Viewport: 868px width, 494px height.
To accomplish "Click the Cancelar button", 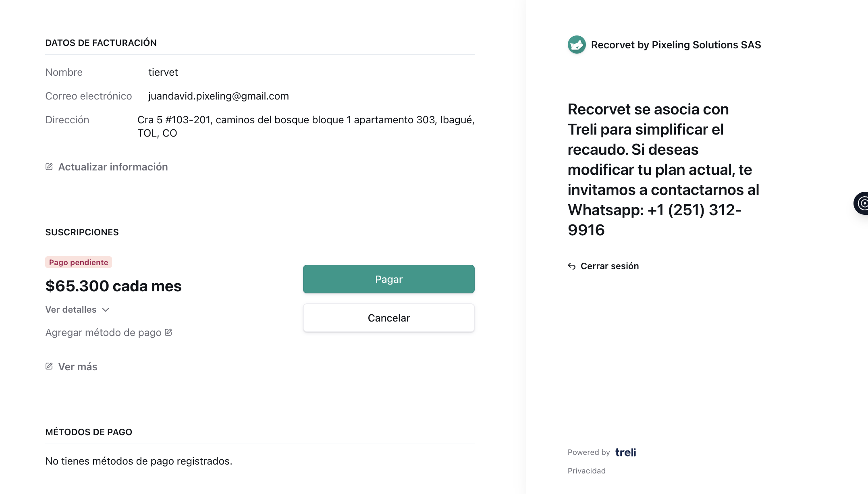I will [x=388, y=318].
